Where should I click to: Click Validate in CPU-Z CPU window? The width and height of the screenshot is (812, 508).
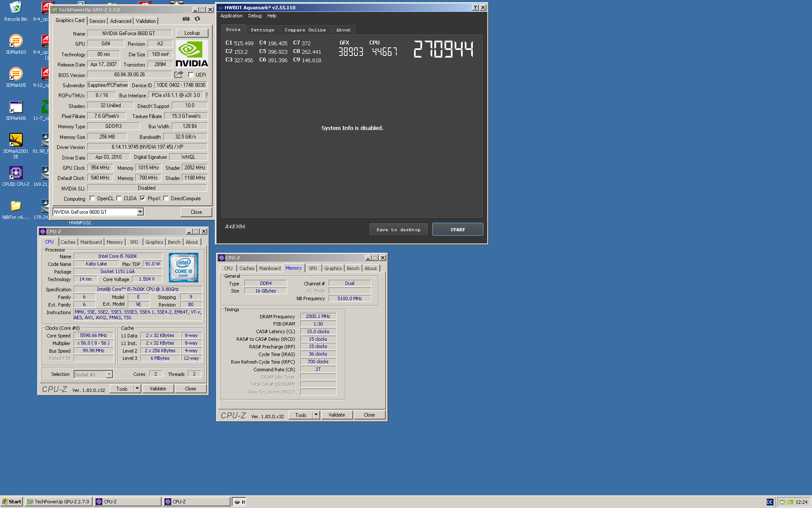(158, 389)
